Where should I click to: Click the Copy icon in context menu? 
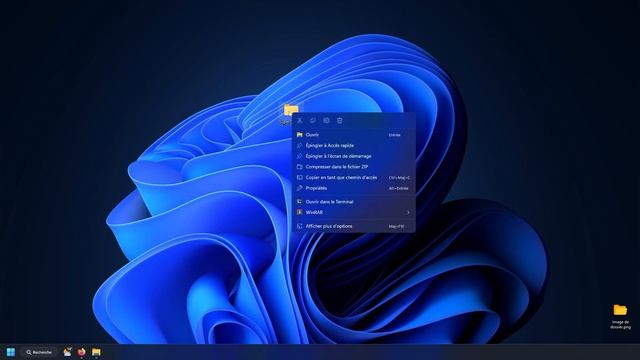click(313, 120)
